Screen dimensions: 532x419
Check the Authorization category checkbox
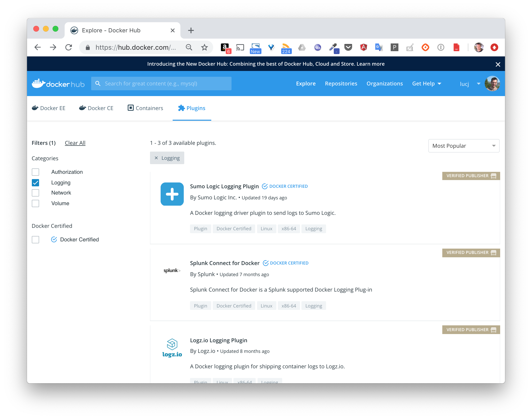(x=35, y=172)
